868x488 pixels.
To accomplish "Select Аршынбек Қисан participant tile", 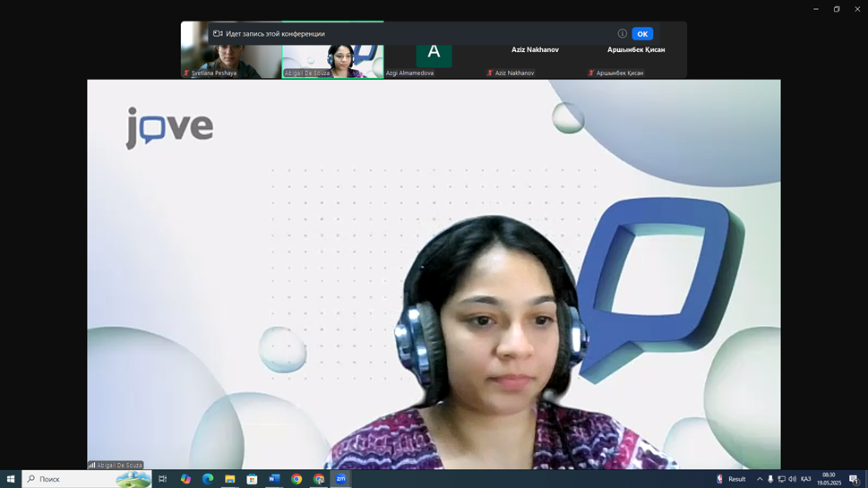I will tap(636, 50).
